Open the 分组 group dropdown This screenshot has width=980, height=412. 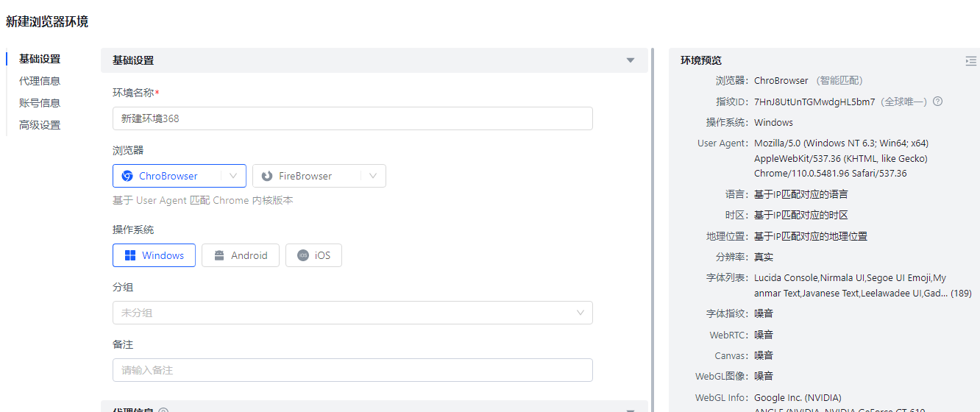pos(352,313)
